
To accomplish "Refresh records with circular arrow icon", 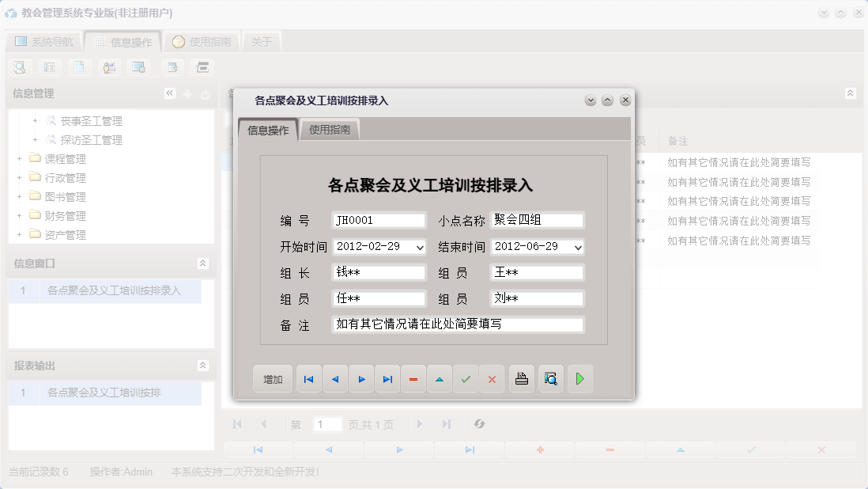I will (479, 424).
